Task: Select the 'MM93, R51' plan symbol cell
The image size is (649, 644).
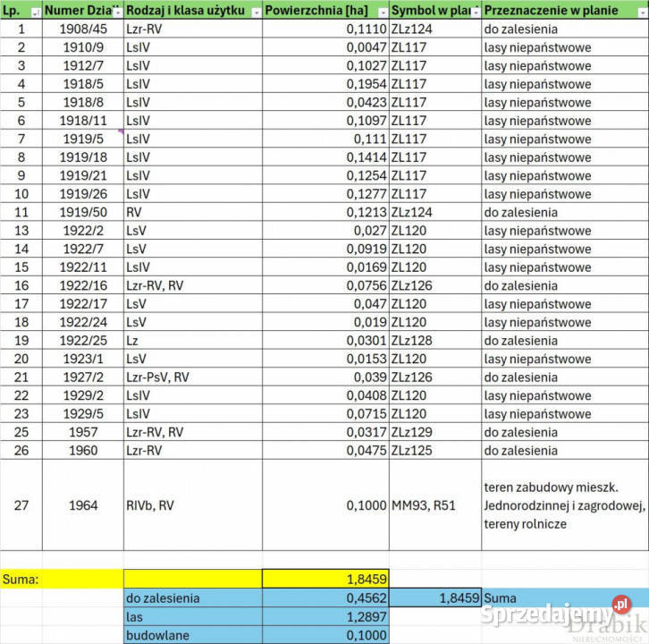Action: 434,505
